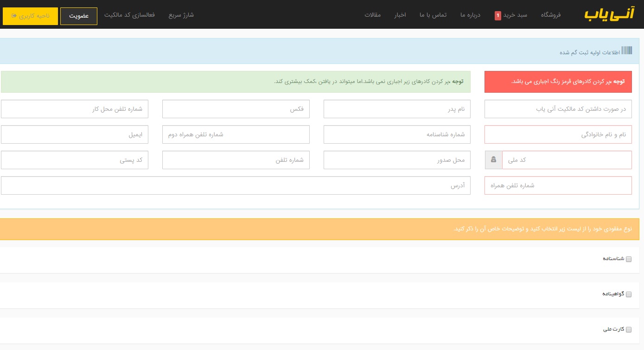Viewport: 644px width, 350px height.
Task: Tick the کارت ملی checkbox
Action: (x=629, y=330)
